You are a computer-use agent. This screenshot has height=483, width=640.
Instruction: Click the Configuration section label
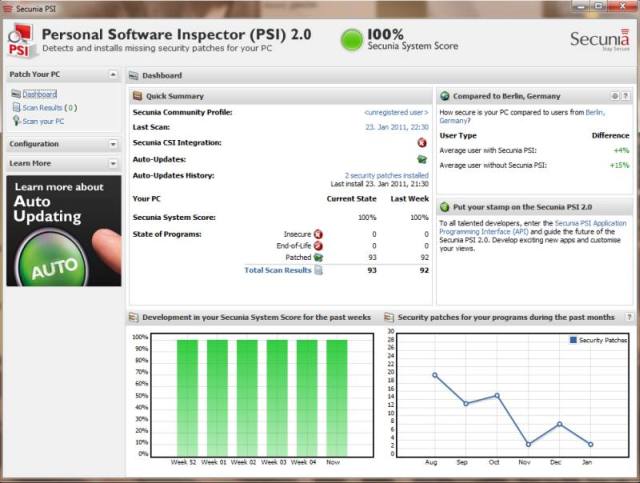34,144
